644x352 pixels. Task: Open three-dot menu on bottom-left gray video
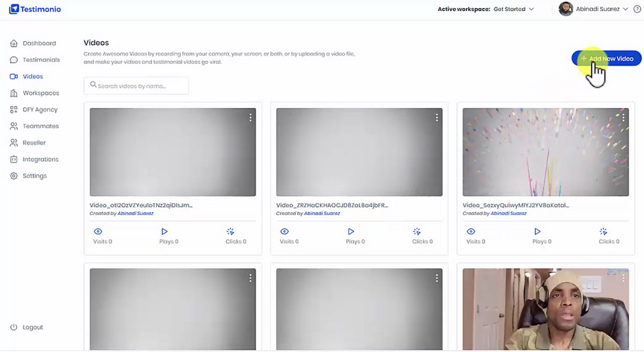(250, 278)
